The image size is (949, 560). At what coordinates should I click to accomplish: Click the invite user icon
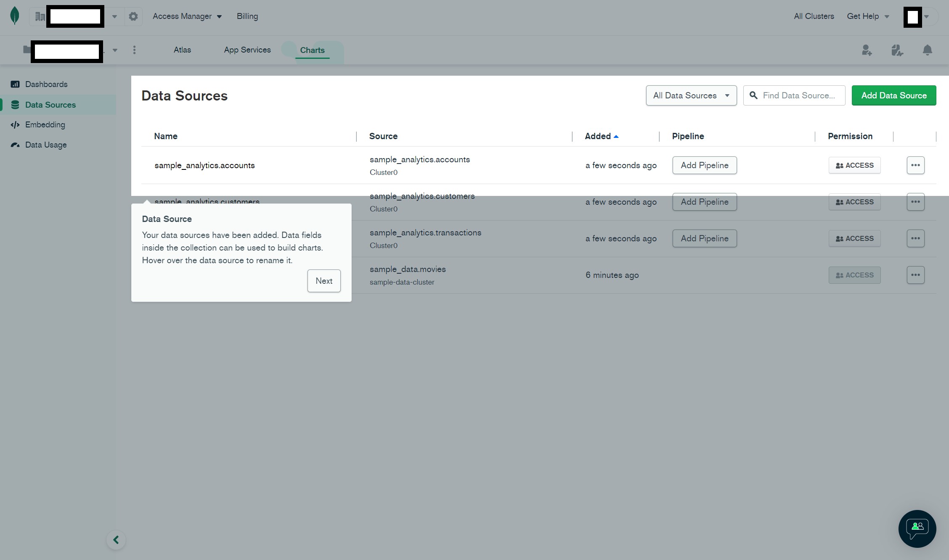[x=867, y=50]
